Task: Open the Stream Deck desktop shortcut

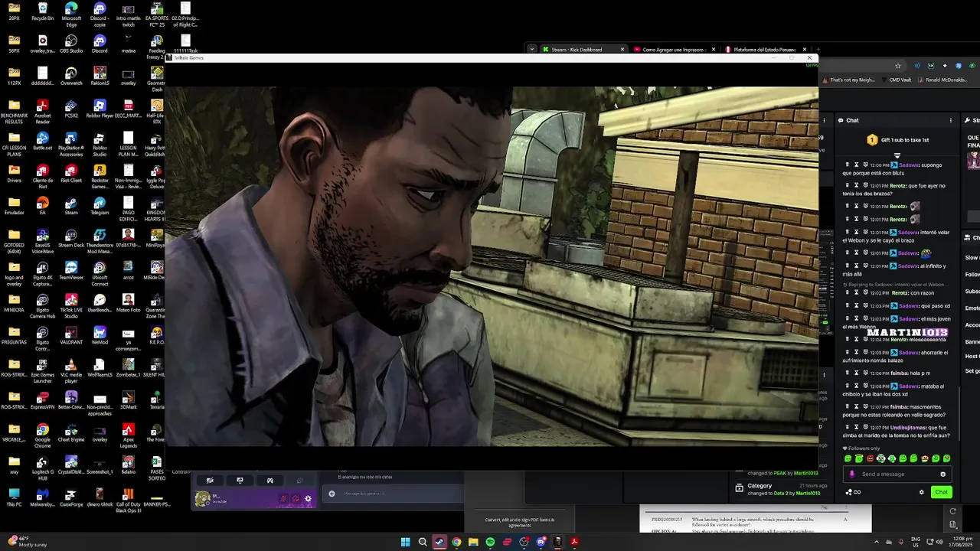Action: click(71, 237)
